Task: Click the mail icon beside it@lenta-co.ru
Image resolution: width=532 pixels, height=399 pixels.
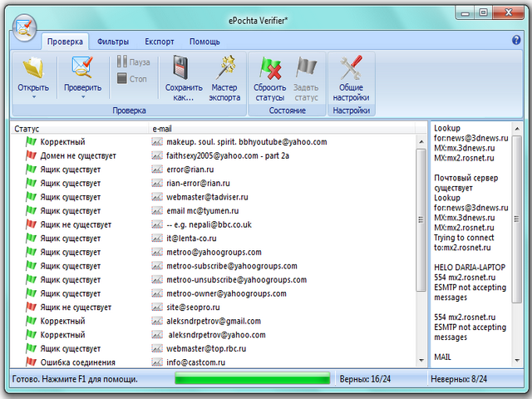Action: coord(157,239)
